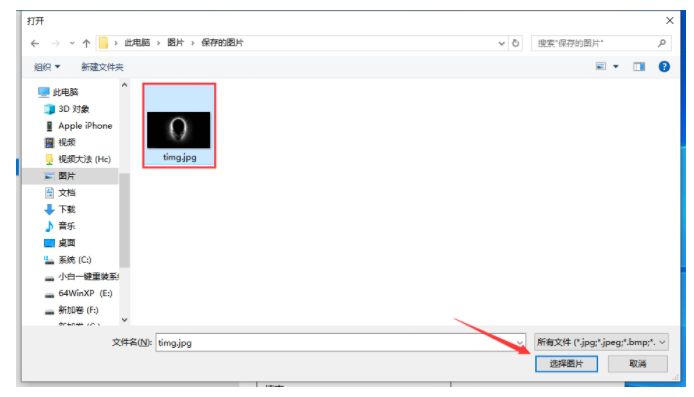Select Apple iPhone in sidebar
The height and width of the screenshot is (397, 694).
[79, 126]
